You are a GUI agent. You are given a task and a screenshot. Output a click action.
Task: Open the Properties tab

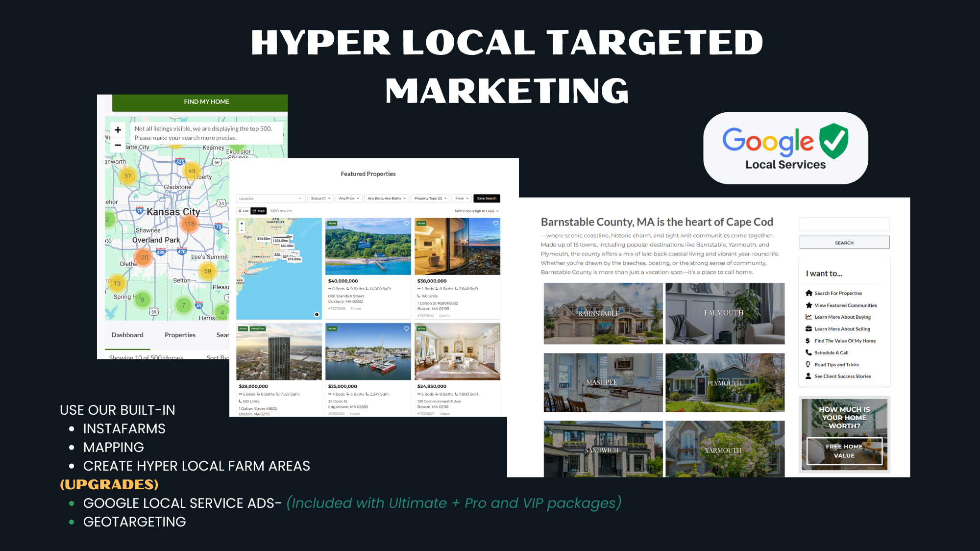(180, 335)
